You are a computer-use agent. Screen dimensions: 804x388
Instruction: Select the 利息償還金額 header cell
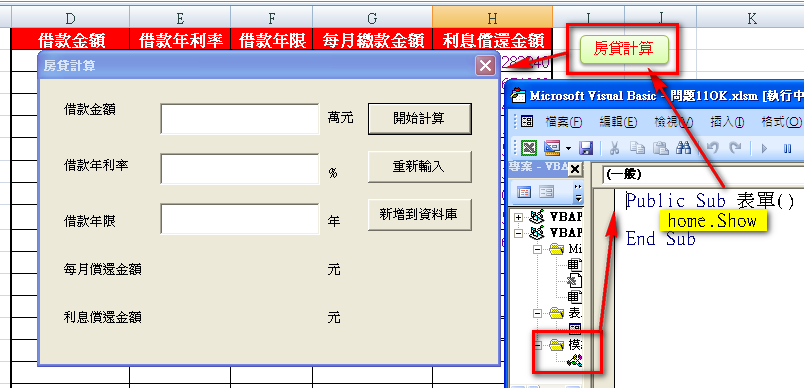(x=492, y=39)
